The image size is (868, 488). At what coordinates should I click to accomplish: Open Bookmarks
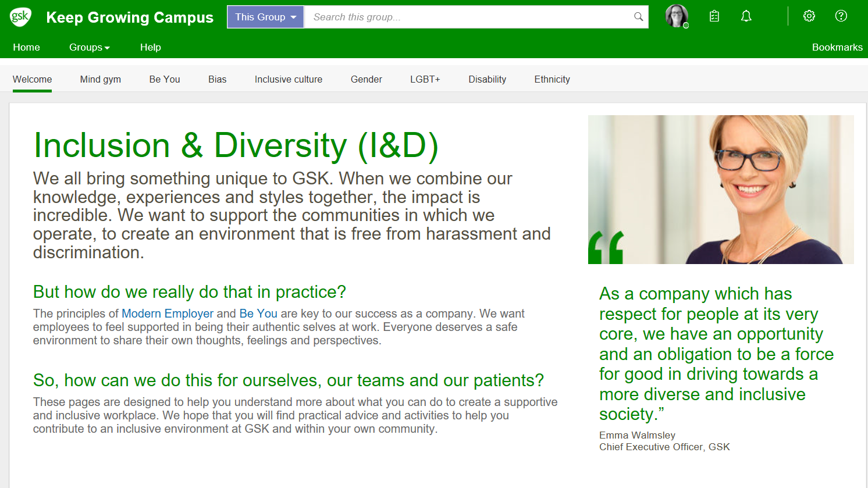837,47
